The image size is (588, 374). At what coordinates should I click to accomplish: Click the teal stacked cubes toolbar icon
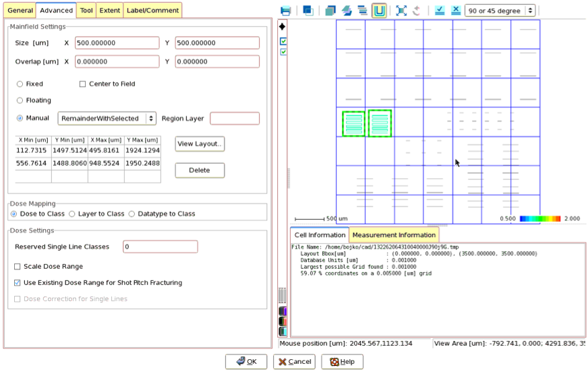pyautogui.click(x=330, y=11)
